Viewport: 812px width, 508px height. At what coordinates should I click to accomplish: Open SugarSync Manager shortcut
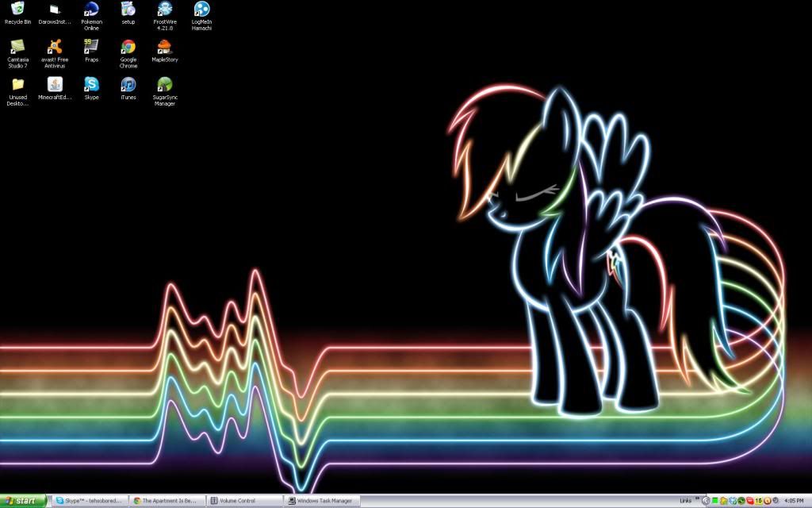tap(165, 85)
